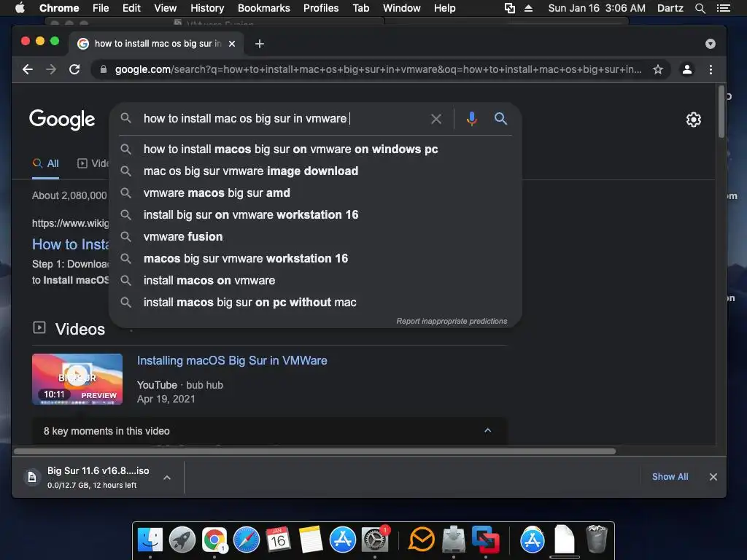
Task: Open the App Store in the dock
Action: pos(343,540)
